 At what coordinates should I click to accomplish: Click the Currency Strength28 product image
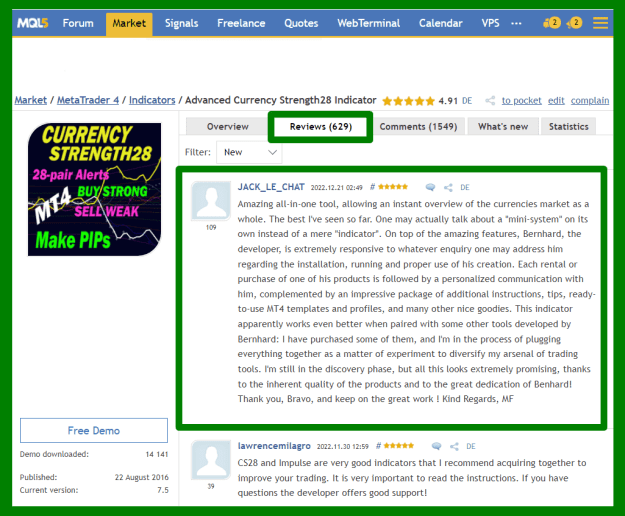(x=94, y=189)
